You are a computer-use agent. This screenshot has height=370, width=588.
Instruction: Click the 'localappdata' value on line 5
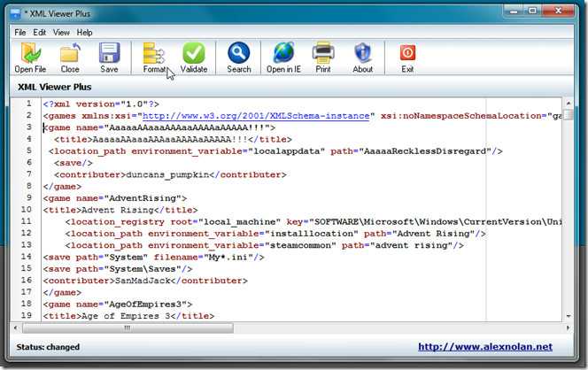coord(287,151)
